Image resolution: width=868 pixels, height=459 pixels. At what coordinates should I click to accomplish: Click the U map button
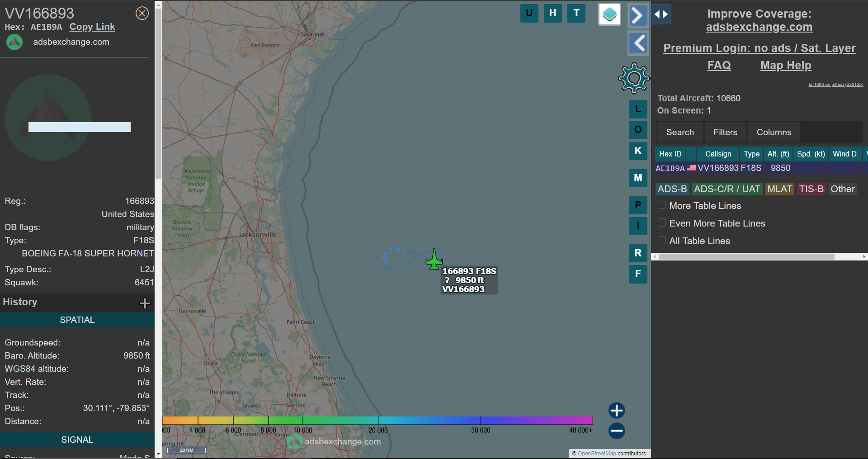pos(529,13)
